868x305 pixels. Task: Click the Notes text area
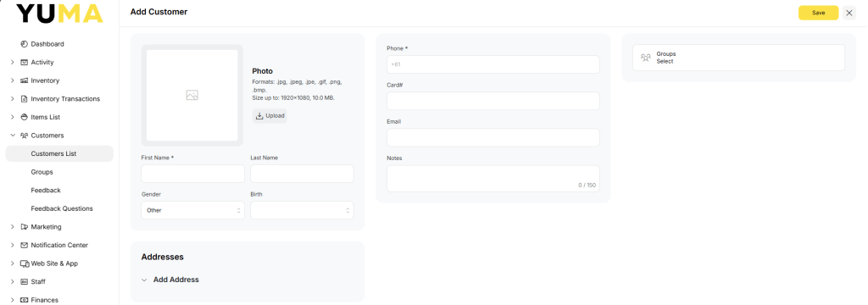492,178
